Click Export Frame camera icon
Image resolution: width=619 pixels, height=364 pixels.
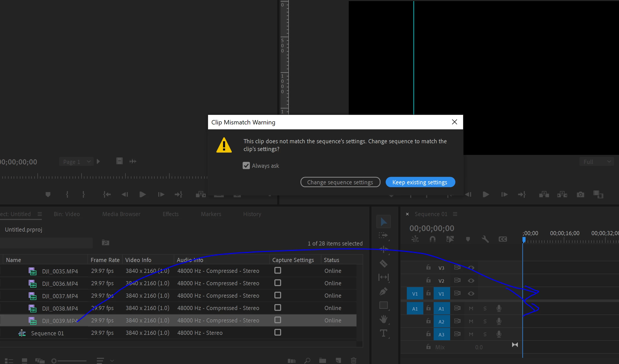pos(580,194)
